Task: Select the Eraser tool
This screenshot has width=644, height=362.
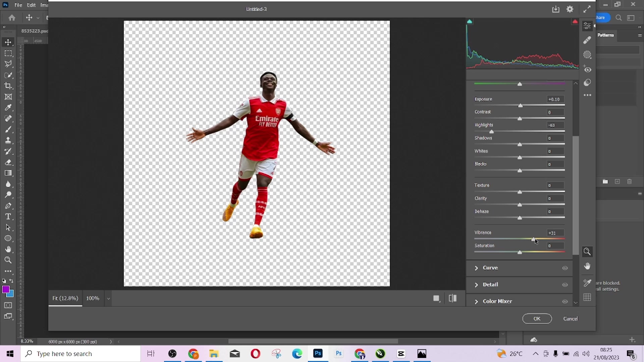Action: point(8,162)
